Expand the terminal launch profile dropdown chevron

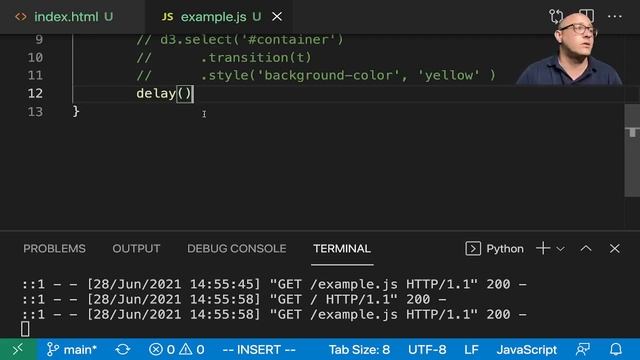[560, 249]
